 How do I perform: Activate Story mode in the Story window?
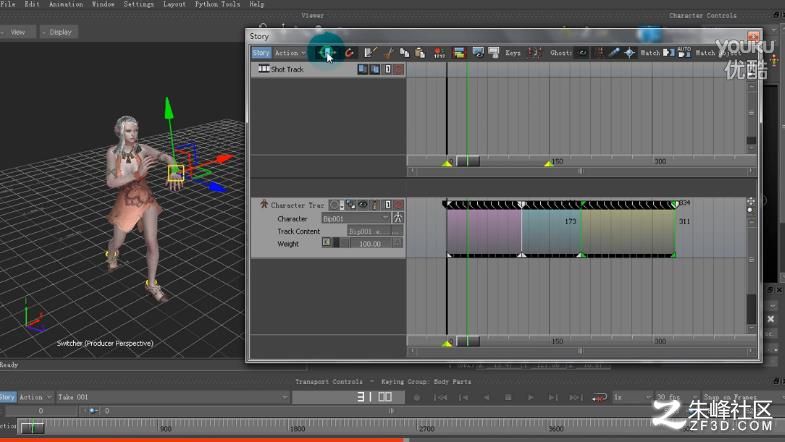pyautogui.click(x=261, y=53)
